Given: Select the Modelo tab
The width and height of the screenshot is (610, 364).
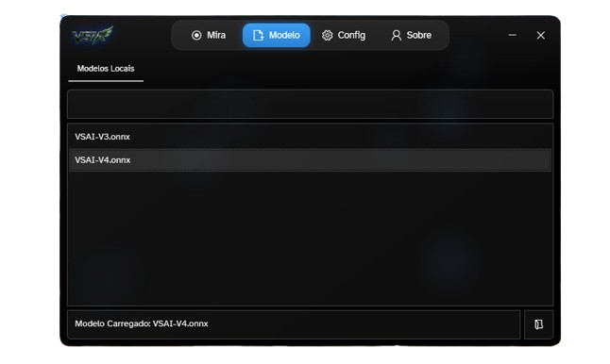Looking at the screenshot, I should (277, 35).
